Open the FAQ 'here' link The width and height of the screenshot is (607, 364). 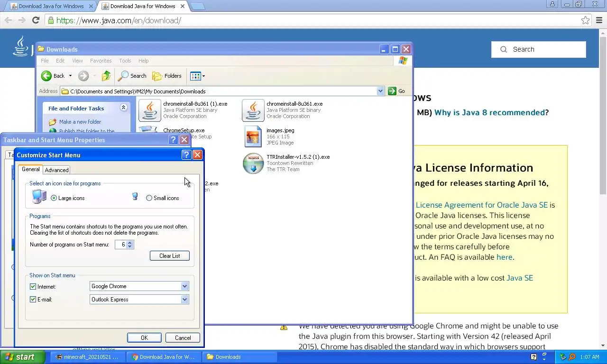(x=504, y=257)
